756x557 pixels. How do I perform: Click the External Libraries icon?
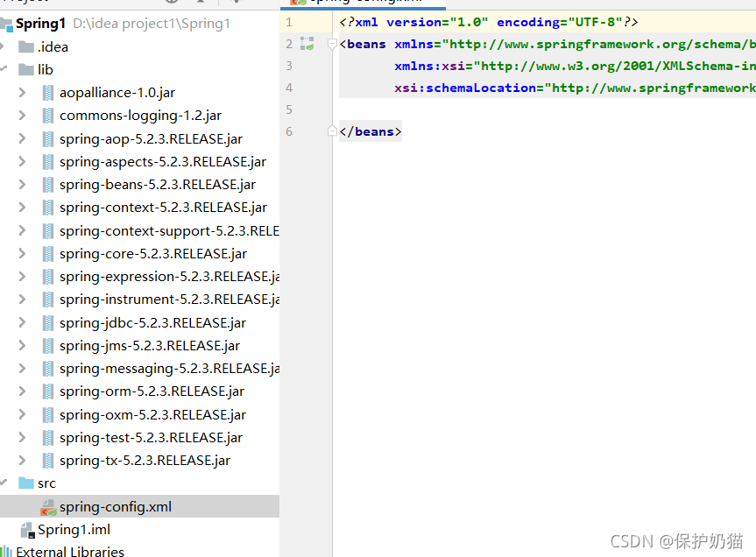pos(6,552)
